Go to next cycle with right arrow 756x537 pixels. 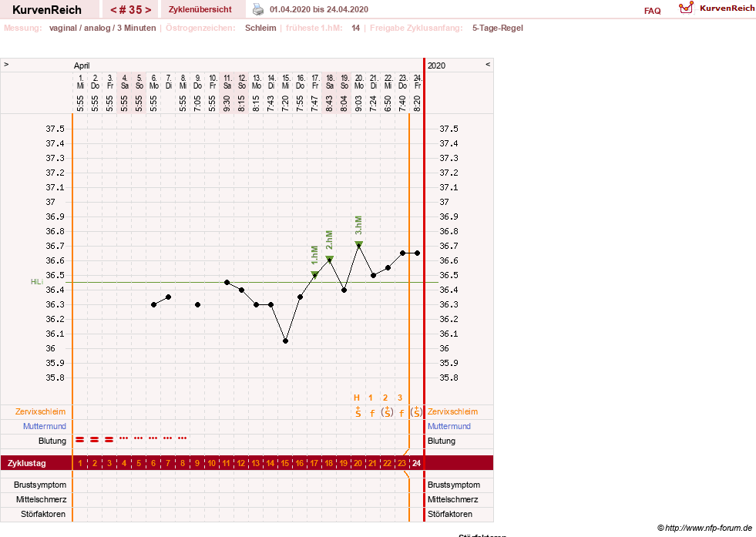point(148,10)
